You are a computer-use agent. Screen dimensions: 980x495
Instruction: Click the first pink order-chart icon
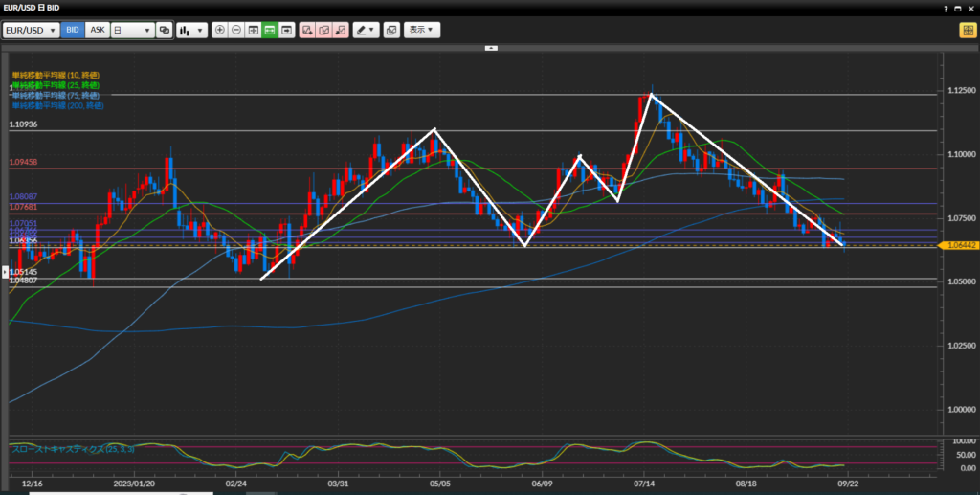coord(307,30)
